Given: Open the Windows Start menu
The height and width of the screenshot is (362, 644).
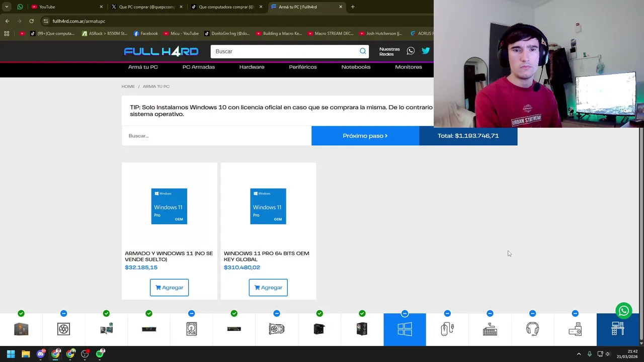Looking at the screenshot, I should [x=11, y=354].
